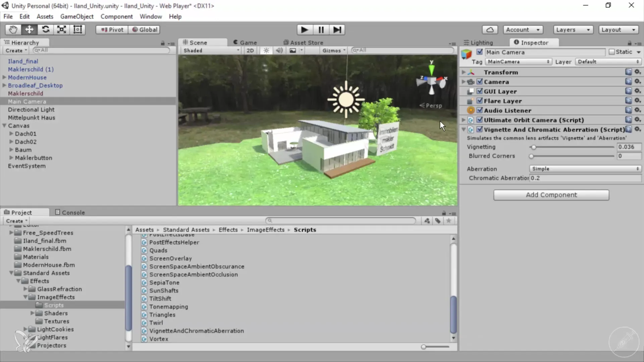This screenshot has height=362, width=644.
Task: Open the Cloud services icon
Action: coord(490,29)
